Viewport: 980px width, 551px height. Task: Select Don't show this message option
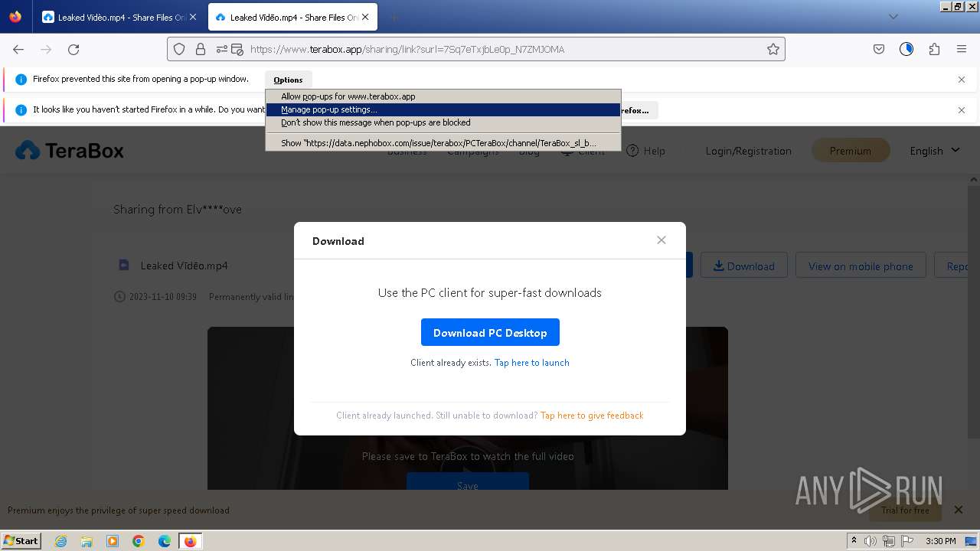pyautogui.click(x=443, y=122)
